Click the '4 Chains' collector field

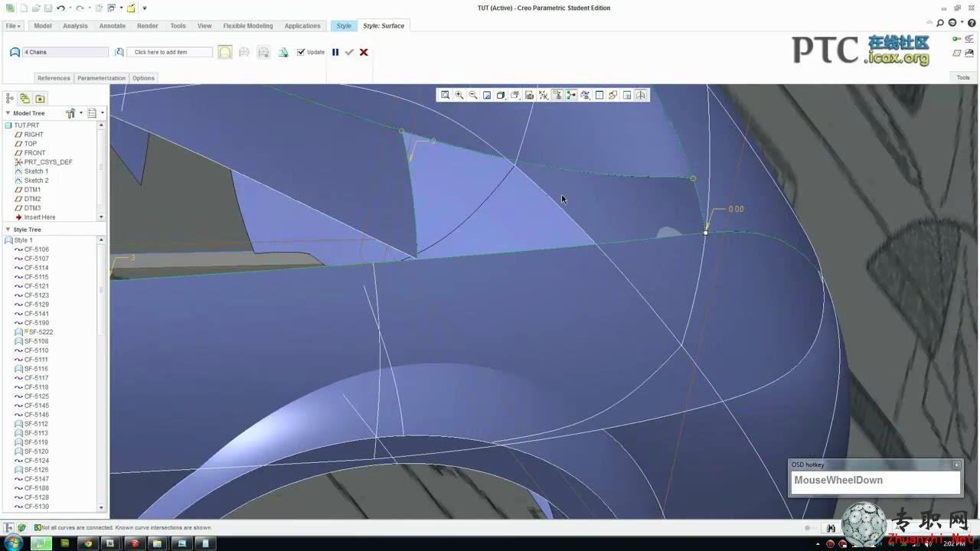coord(66,52)
